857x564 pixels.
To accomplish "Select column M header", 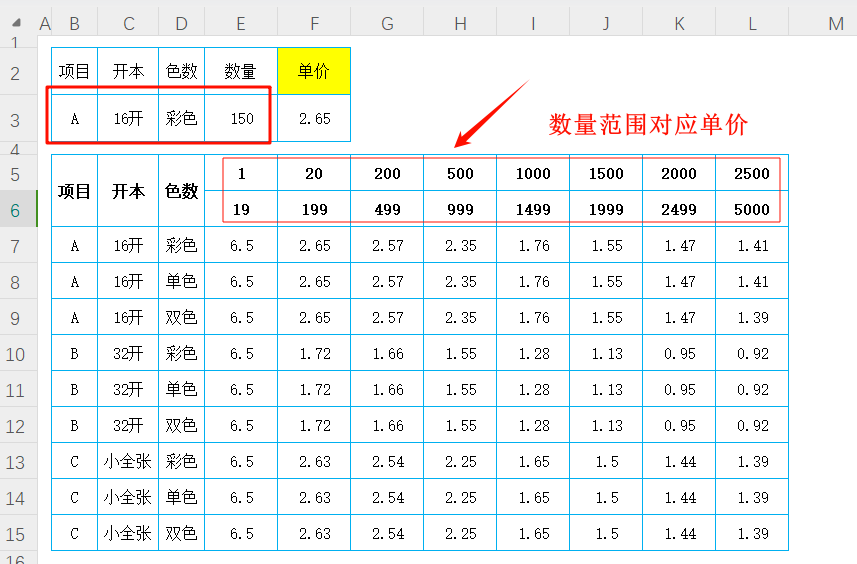I will pyautogui.click(x=836, y=24).
